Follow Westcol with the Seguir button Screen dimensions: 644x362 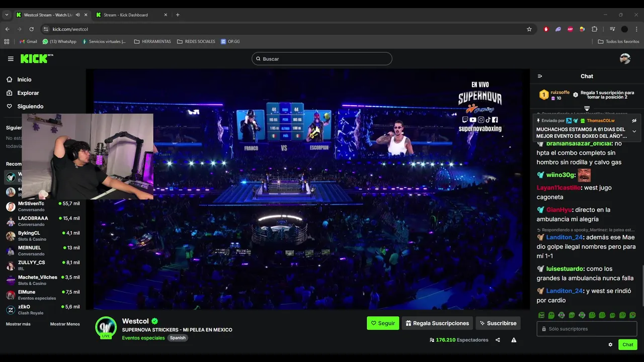click(x=383, y=323)
